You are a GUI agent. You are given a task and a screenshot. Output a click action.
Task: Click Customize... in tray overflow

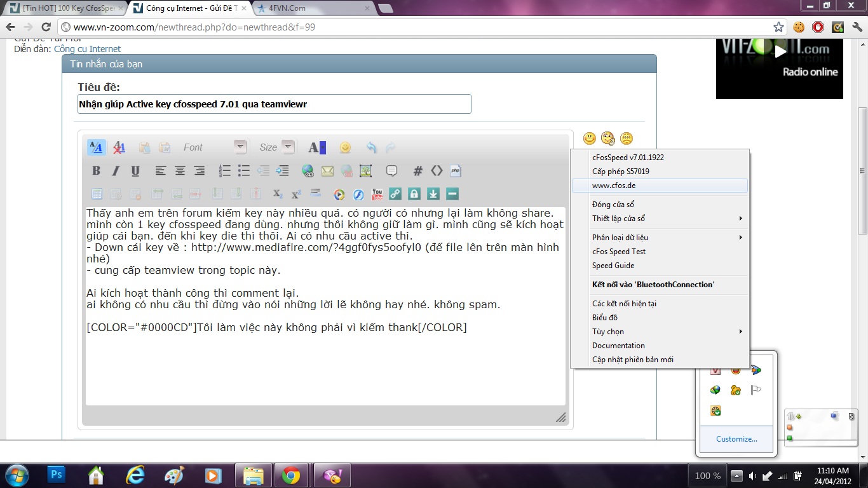point(736,439)
